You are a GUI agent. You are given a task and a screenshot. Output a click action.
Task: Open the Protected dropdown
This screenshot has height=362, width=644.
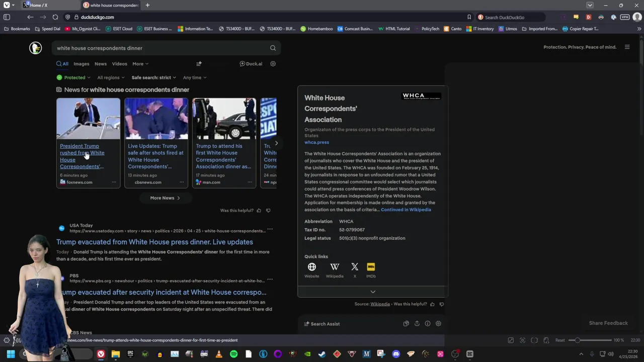73,77
